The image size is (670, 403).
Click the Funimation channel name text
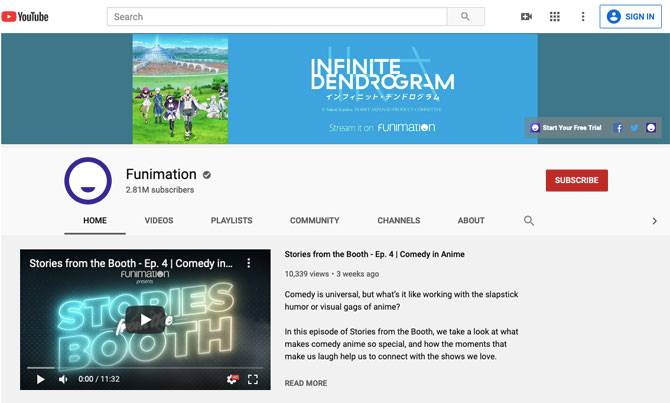pyautogui.click(x=161, y=174)
